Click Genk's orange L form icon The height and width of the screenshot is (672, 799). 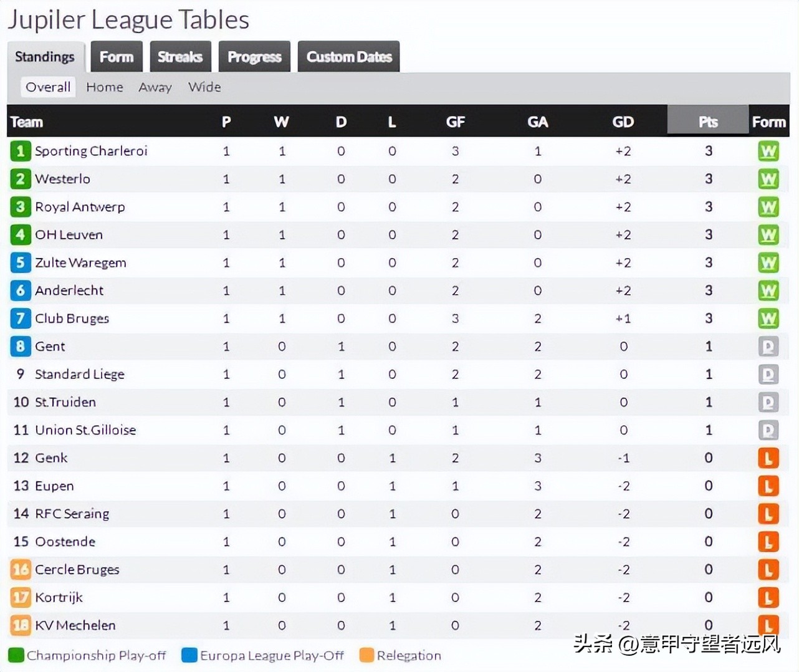click(768, 458)
